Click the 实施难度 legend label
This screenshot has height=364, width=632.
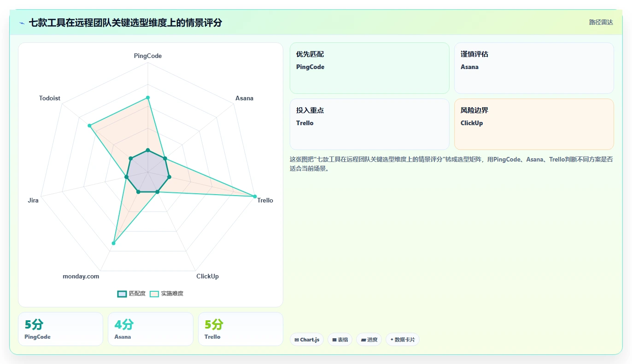172,294
